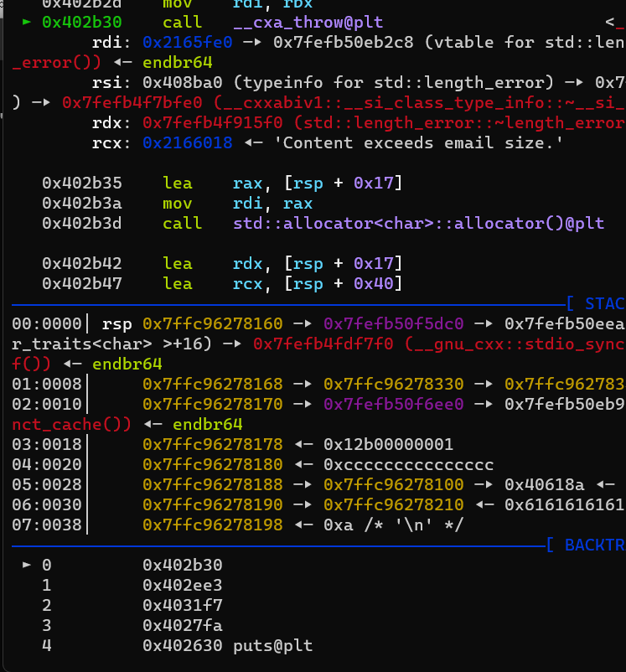Image resolution: width=626 pixels, height=672 pixels.
Task: Select the mov rdi, rax instruction
Action: (x=237, y=203)
